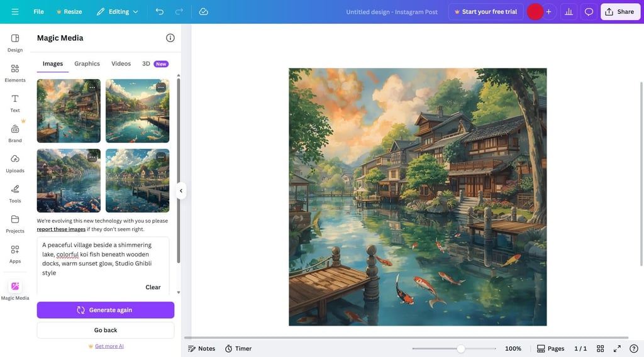Adjust the zoom slider handle

461,348
